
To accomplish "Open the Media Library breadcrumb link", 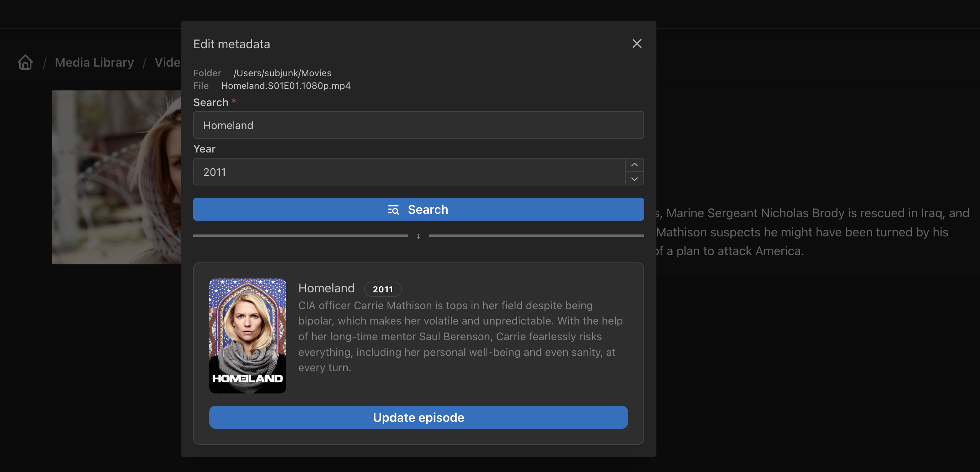I will (x=94, y=62).
